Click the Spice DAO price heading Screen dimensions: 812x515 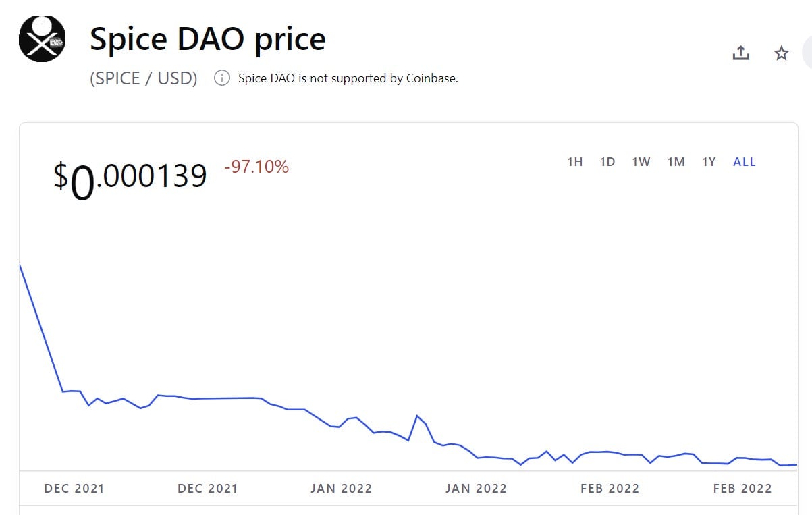pos(207,38)
